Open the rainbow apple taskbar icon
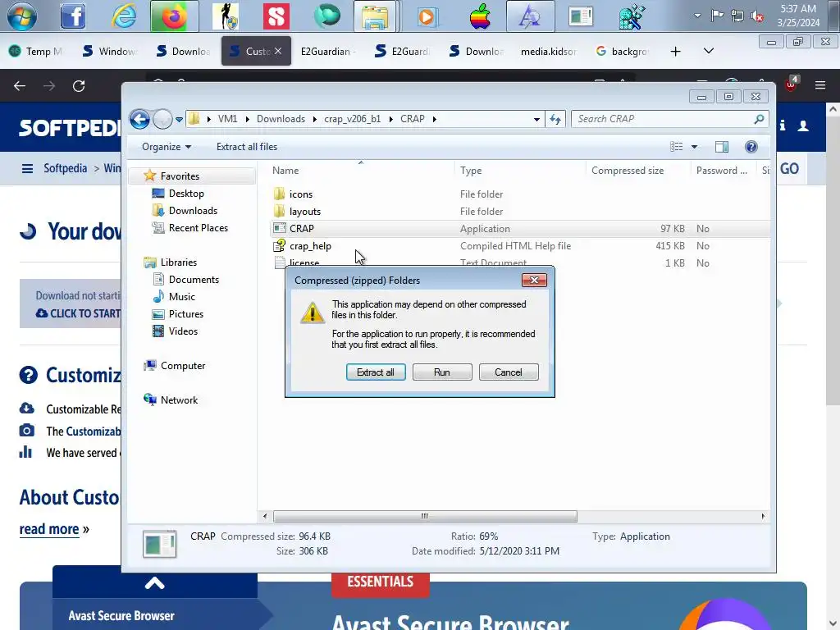Viewport: 840px width, 630px height. pos(480,16)
